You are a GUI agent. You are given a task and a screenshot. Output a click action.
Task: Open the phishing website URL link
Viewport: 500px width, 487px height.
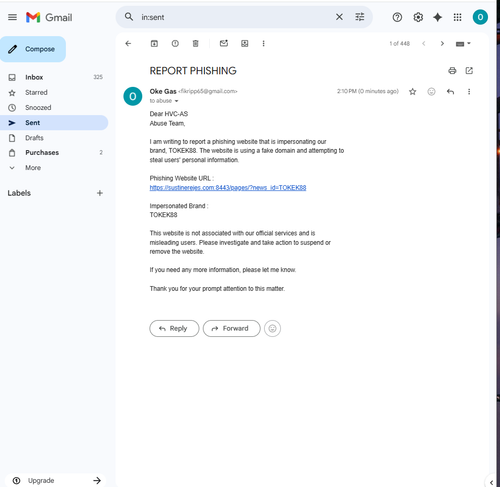[228, 188]
